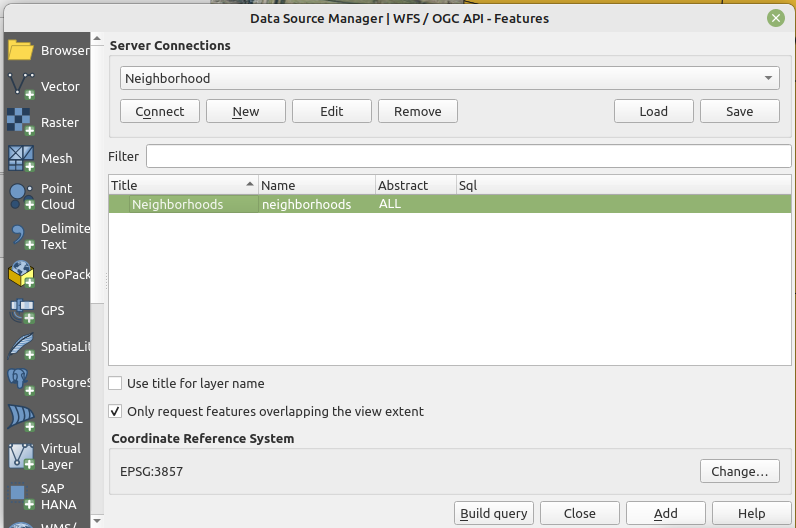Select the GeoPackage source icon

[21, 274]
